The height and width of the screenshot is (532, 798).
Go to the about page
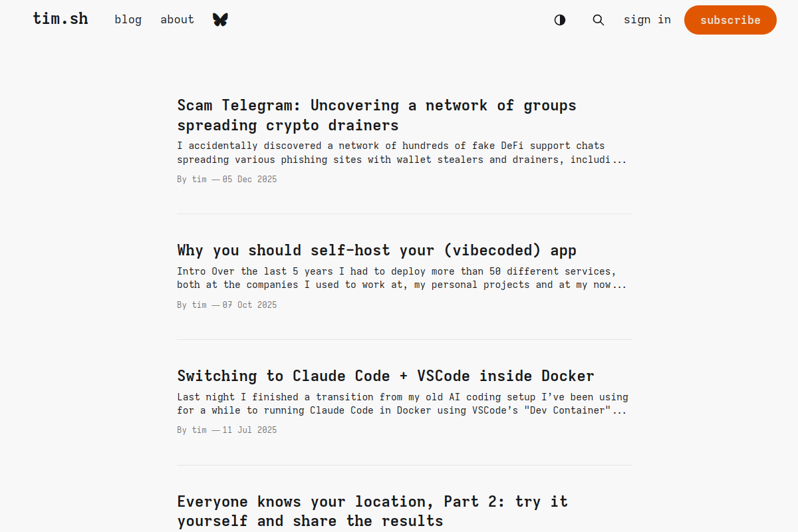pos(177,20)
